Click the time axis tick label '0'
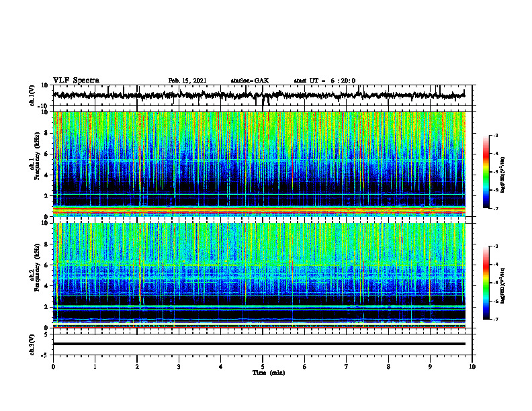532x411 pixels. (x=53, y=367)
